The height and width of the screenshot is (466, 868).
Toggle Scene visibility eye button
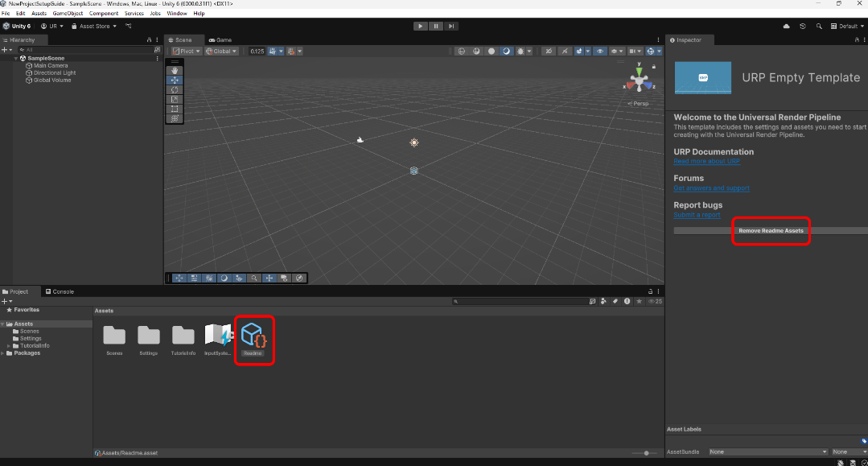tap(599, 51)
